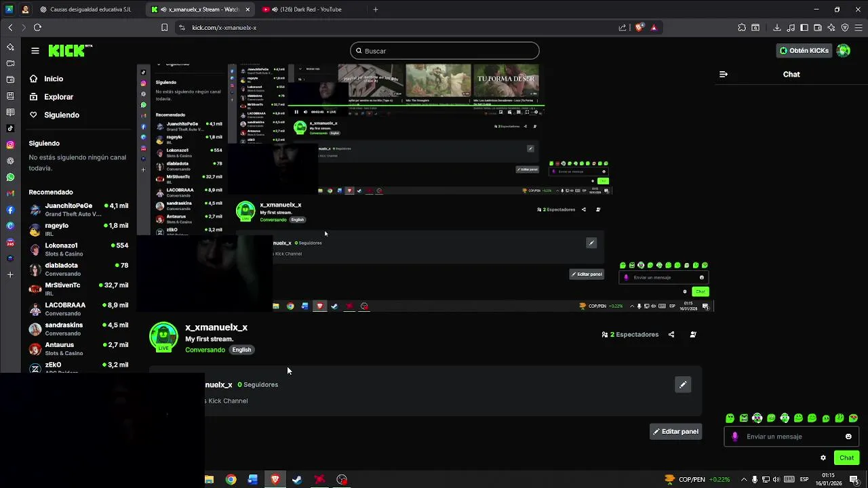The width and height of the screenshot is (868, 488).
Task: Open WhatsApp in browser sidebar
Action: (x=10, y=177)
